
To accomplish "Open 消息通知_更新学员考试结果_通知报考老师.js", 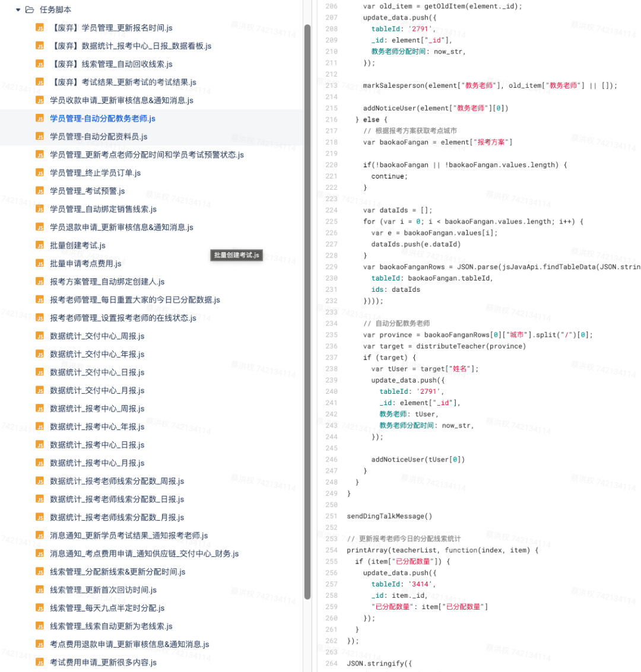I will (x=129, y=535).
